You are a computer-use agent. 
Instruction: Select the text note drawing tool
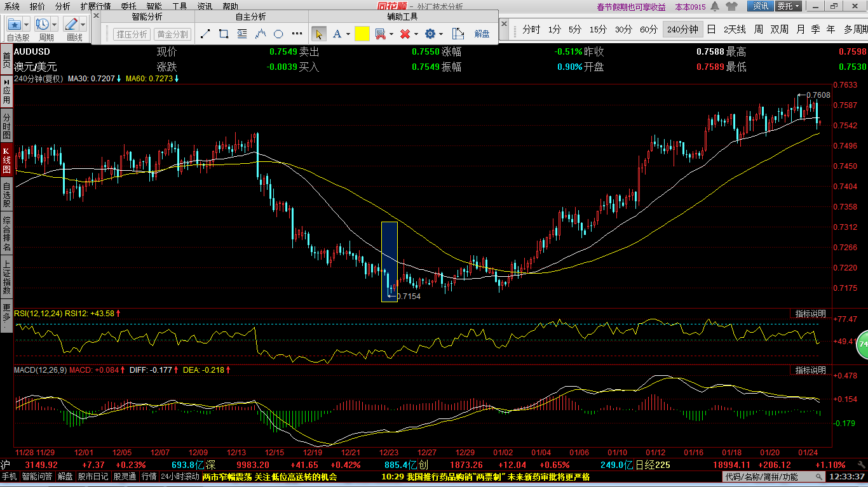241,34
